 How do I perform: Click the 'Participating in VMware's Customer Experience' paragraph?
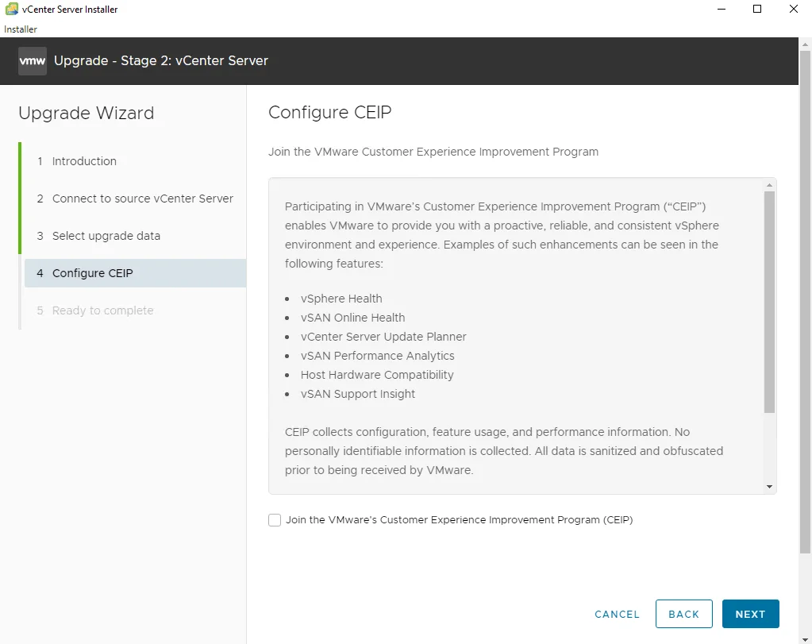pyautogui.click(x=502, y=235)
